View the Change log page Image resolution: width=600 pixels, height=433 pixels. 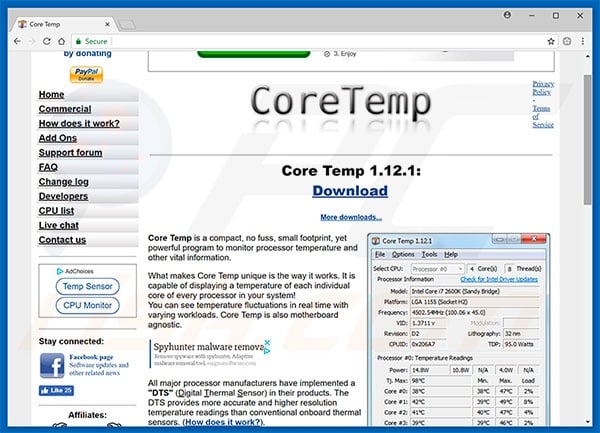64,182
